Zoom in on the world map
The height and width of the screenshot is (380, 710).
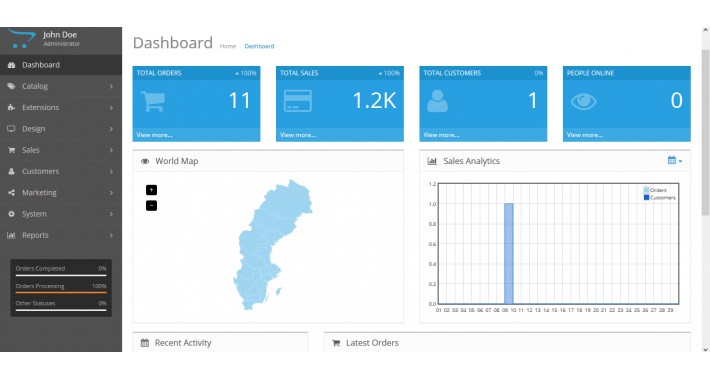click(151, 190)
